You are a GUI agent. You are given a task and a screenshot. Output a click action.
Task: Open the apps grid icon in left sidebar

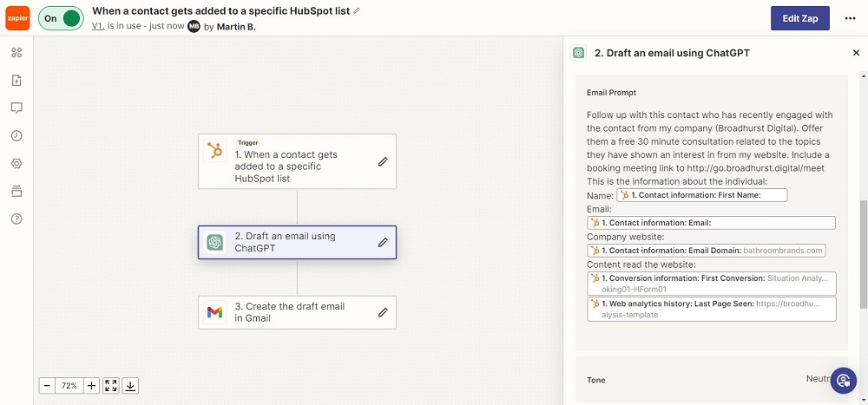tap(16, 53)
